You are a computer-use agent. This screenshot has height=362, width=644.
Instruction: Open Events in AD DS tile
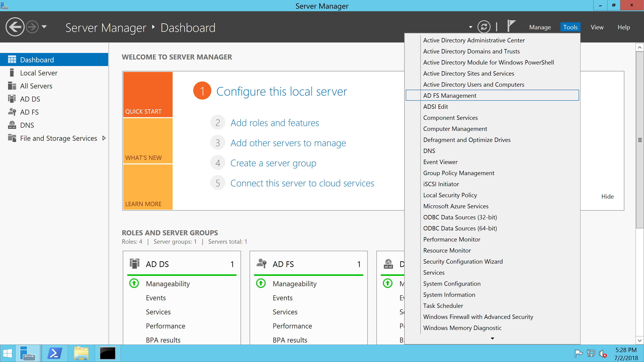point(156,298)
